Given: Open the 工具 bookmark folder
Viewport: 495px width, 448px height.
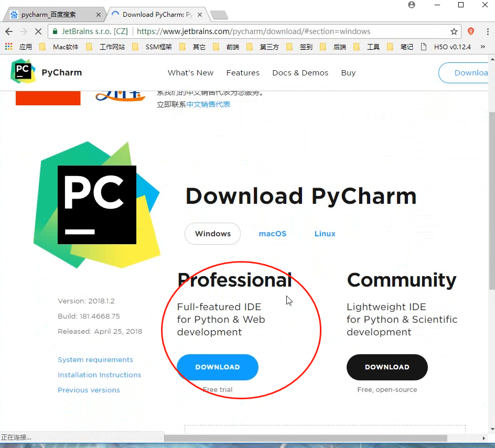Looking at the screenshot, I should click(367, 47).
